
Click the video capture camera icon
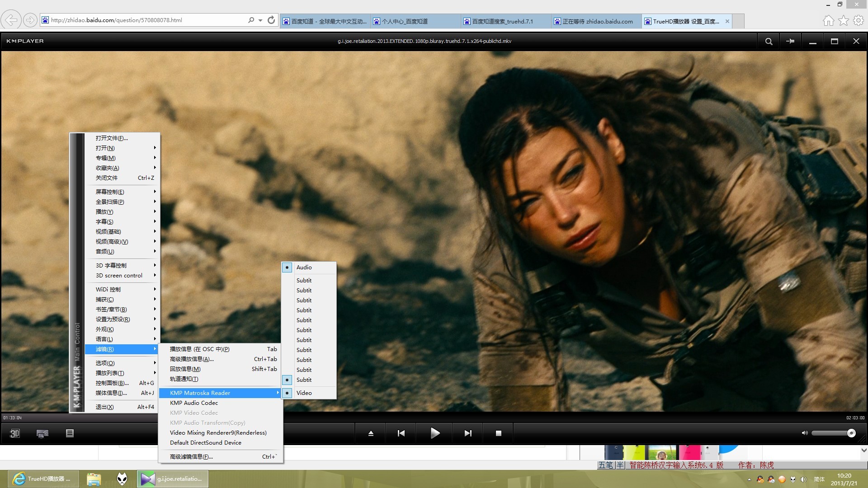click(x=42, y=433)
